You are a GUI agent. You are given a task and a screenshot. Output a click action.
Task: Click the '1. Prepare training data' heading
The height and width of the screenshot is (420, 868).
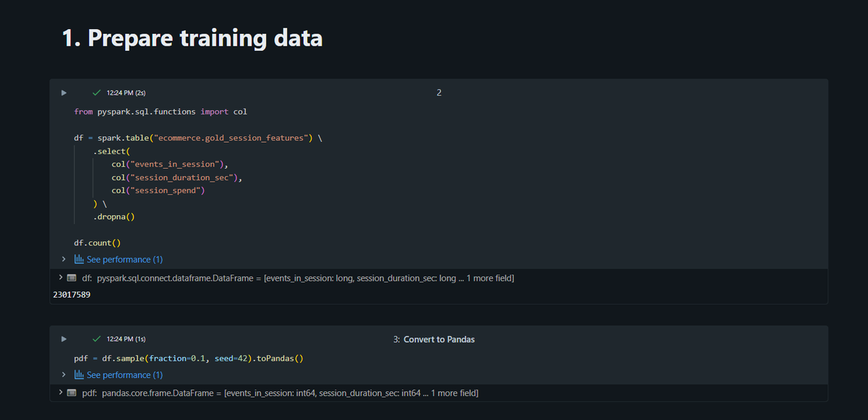pyautogui.click(x=192, y=38)
